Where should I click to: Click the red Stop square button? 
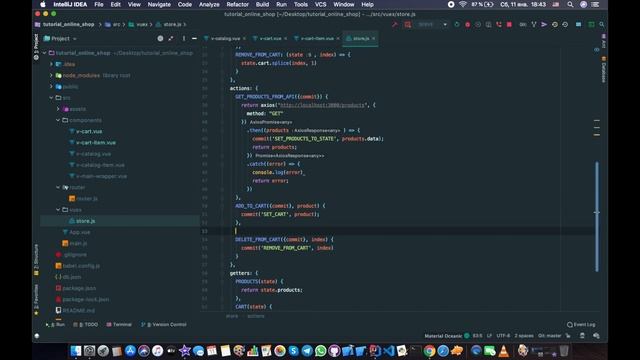[509, 24]
